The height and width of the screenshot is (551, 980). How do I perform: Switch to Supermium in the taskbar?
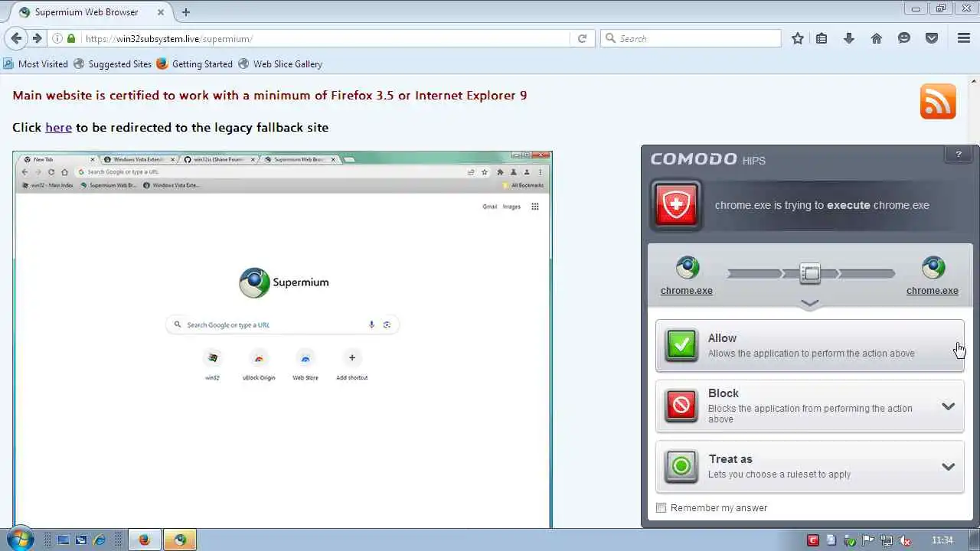[180, 540]
